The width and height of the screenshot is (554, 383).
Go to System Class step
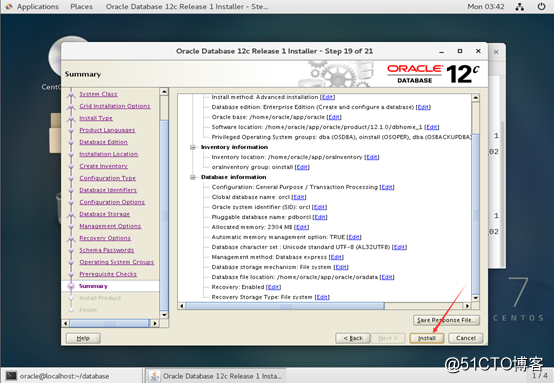coord(98,94)
